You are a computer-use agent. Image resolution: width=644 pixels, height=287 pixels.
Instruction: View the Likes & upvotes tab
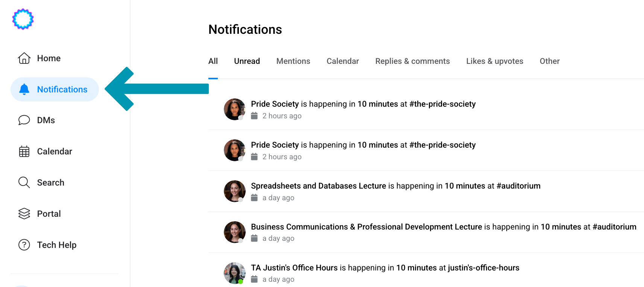[494, 61]
